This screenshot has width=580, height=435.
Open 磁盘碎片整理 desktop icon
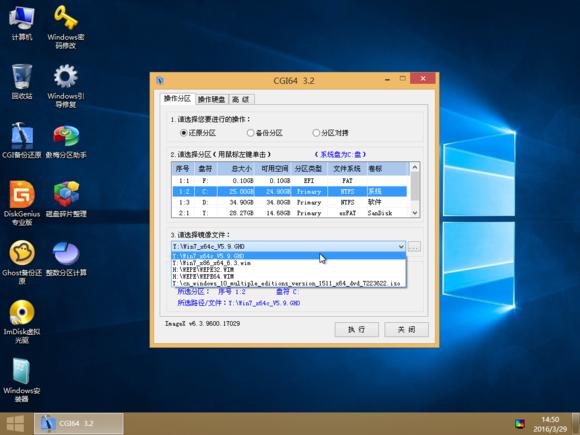click(66, 200)
